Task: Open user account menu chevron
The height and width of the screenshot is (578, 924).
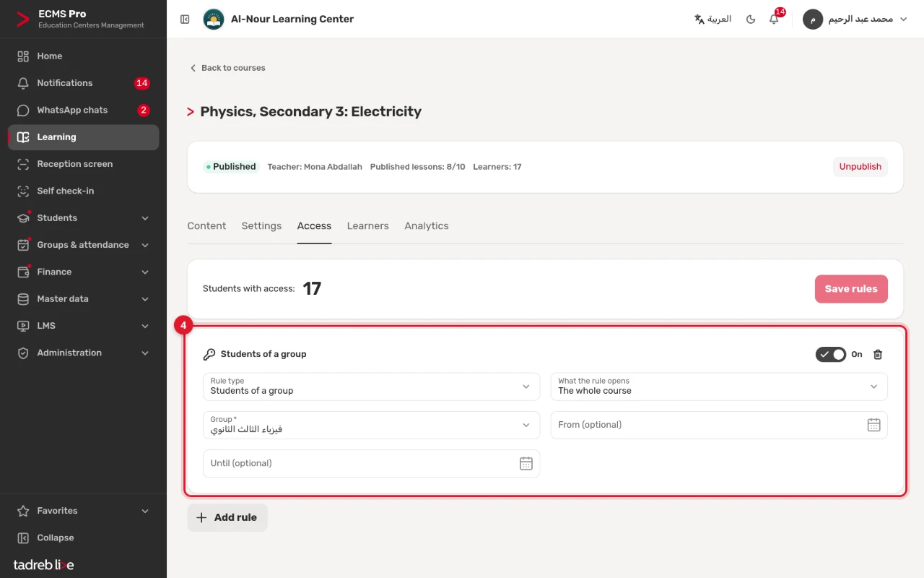Action: pos(902,20)
